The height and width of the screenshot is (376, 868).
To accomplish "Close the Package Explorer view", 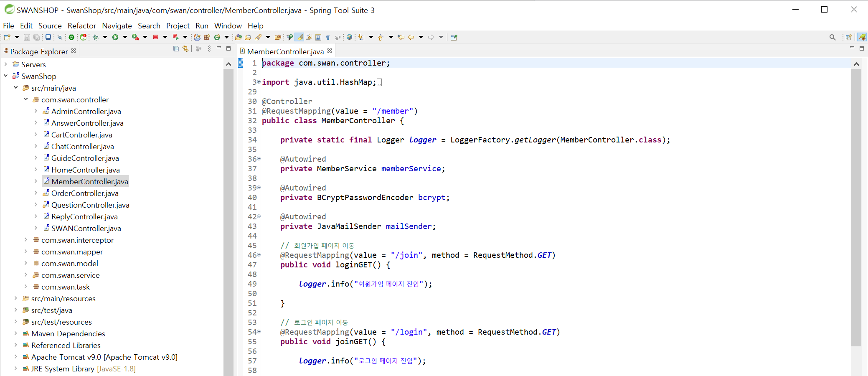I will pyautogui.click(x=74, y=51).
